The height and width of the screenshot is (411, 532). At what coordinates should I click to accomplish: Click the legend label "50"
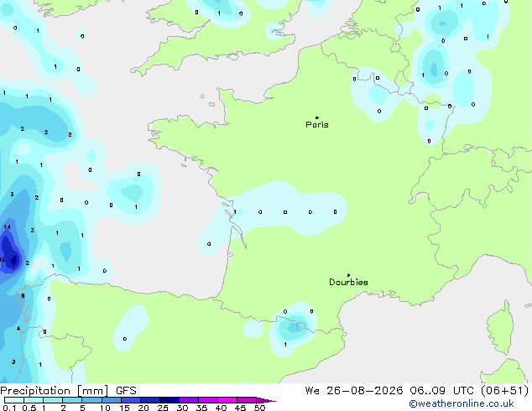[259, 408]
